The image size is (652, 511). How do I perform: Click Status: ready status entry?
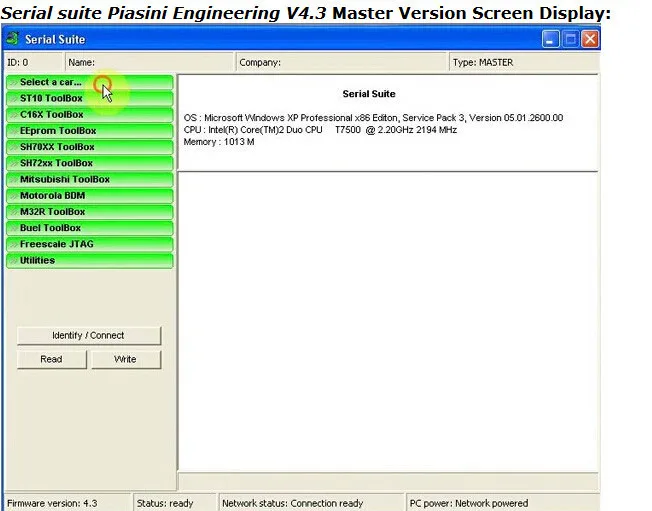(x=175, y=503)
